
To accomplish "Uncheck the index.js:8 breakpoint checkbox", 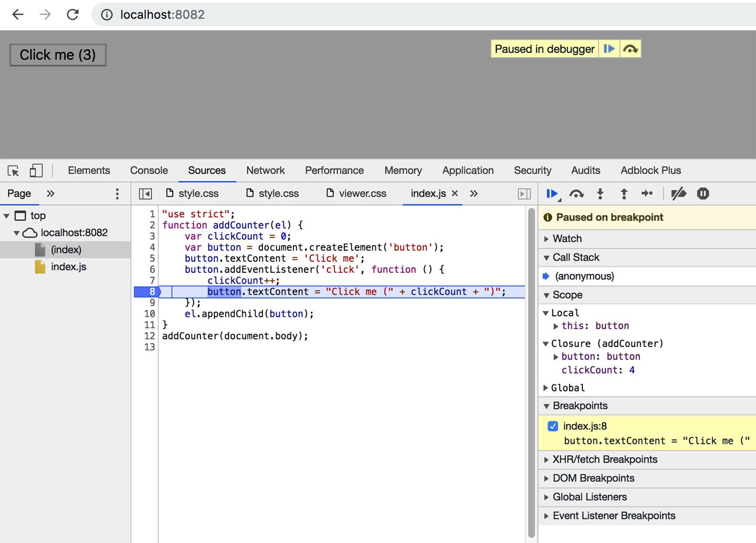I will pos(553,426).
